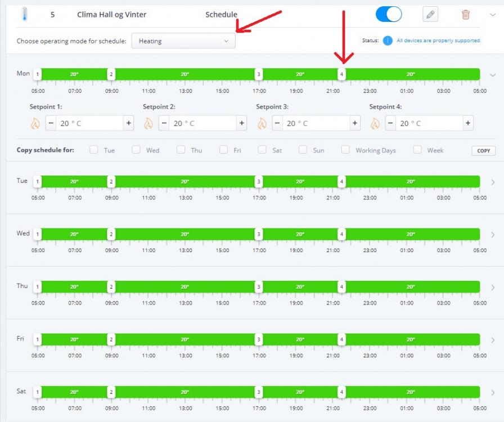Check the Working Days copy checkbox
504x422 pixels.
click(x=345, y=150)
